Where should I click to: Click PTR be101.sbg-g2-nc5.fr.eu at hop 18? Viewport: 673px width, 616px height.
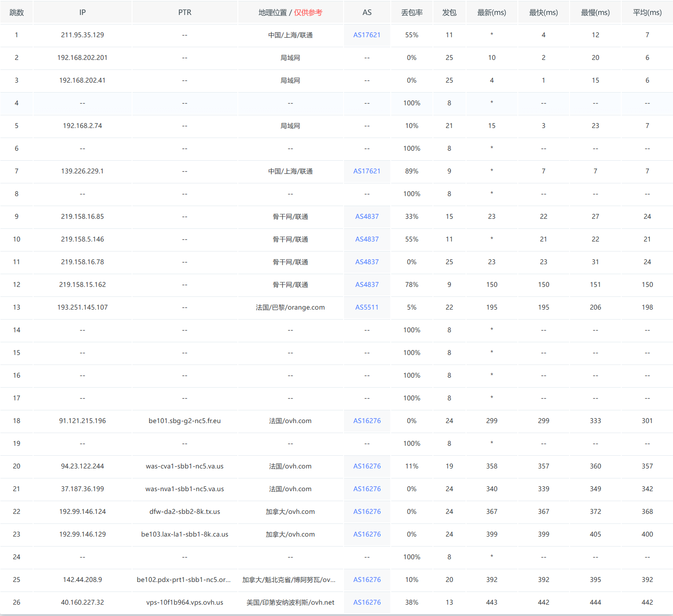(185, 421)
